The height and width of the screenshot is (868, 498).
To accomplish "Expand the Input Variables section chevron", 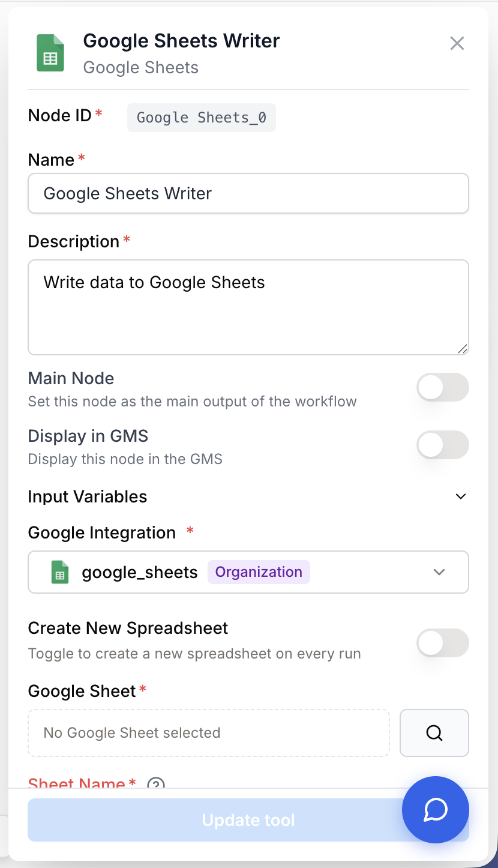I will (x=461, y=496).
